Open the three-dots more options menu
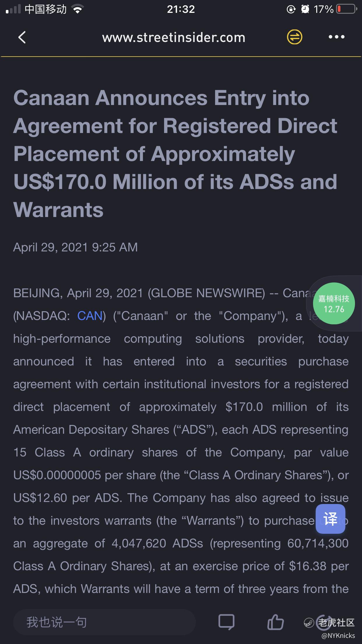 pyautogui.click(x=336, y=37)
